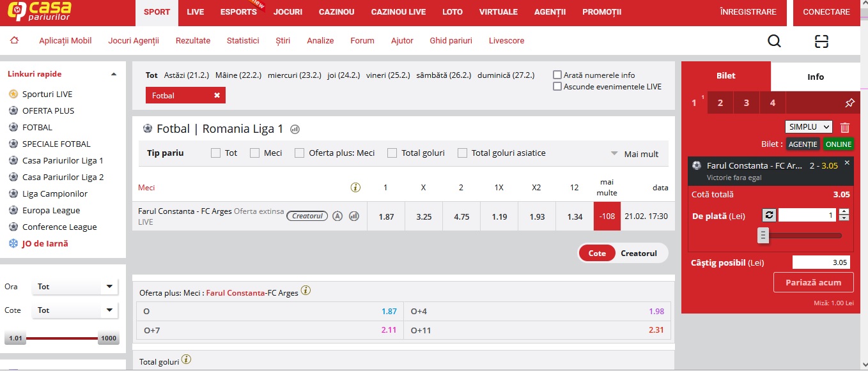
Task: Open JO de Iarnă snowflake link
Action: point(45,243)
